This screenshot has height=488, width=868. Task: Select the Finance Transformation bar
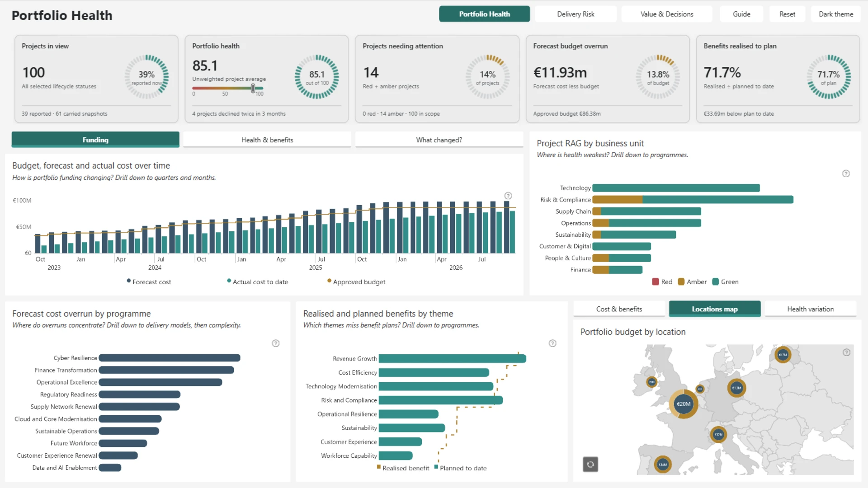point(166,370)
